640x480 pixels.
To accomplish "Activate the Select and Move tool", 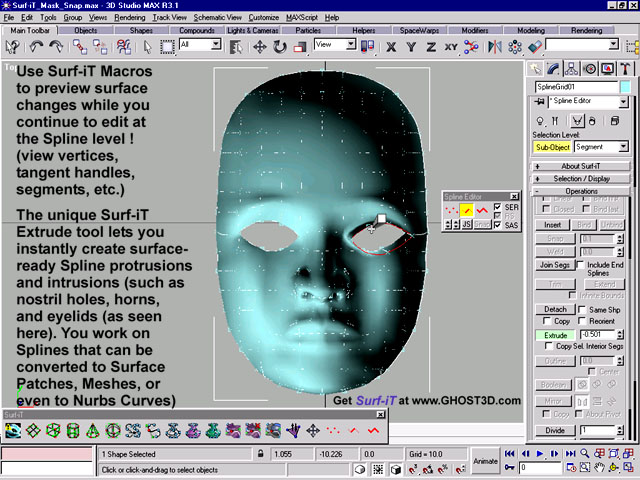I will point(260,47).
